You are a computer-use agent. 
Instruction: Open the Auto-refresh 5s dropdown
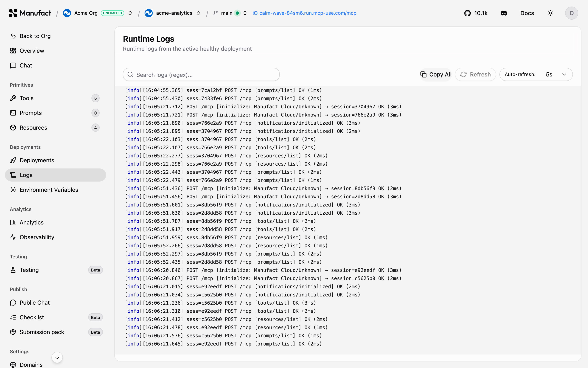536,74
